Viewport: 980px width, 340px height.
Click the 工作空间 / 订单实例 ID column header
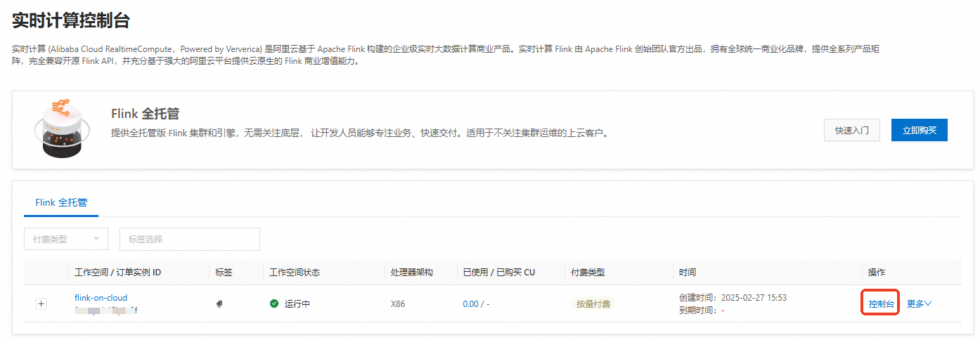tap(118, 272)
